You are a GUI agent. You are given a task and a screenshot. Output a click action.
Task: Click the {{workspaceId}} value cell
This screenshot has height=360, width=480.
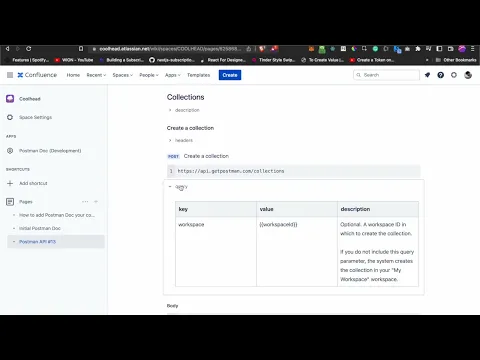tap(297, 252)
